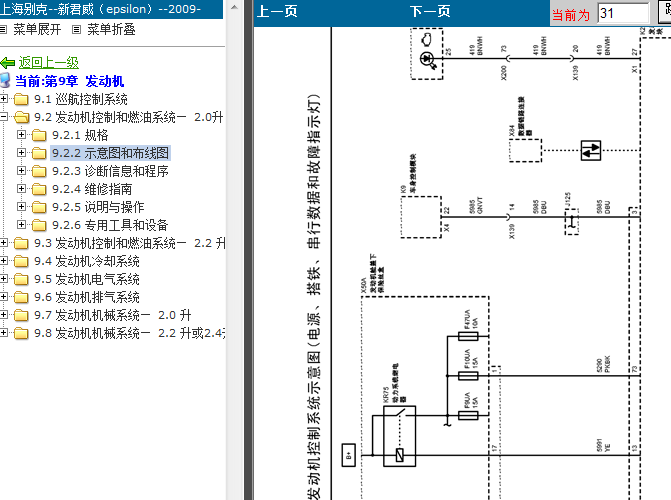Go to previous page with 上一页

(x=277, y=12)
